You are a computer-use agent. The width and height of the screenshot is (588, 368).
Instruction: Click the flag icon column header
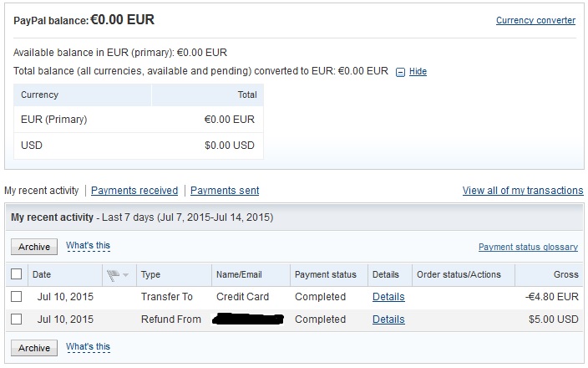point(113,275)
